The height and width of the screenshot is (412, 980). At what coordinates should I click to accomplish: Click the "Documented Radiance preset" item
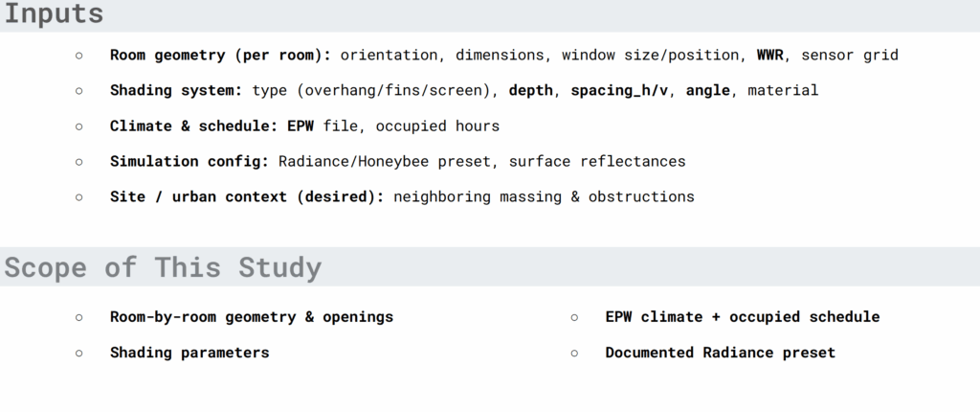click(720, 352)
